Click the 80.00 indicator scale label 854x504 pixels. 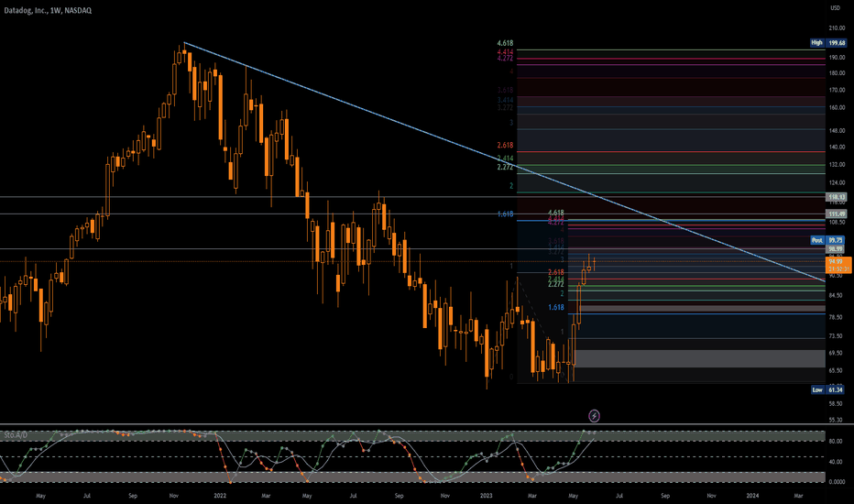tap(836, 442)
